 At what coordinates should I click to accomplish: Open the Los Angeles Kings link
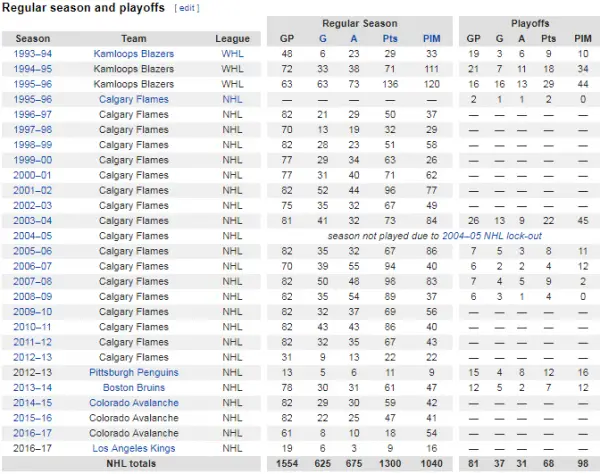point(134,448)
